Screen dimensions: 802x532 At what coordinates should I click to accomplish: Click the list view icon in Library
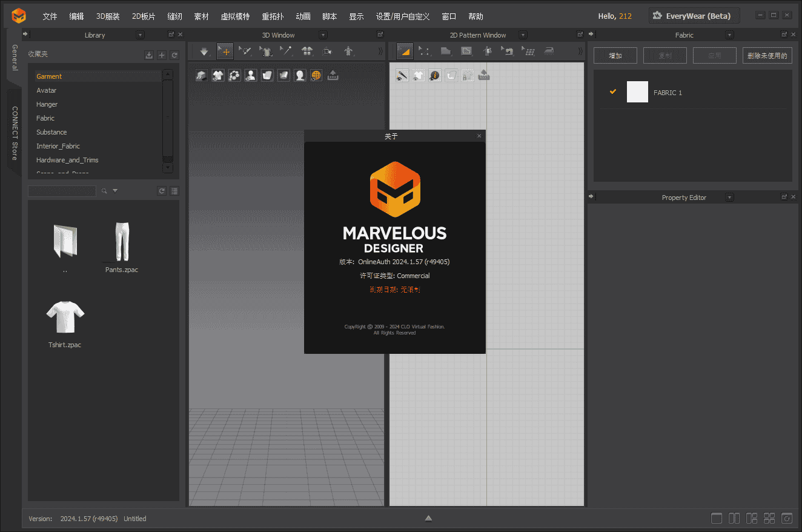click(174, 191)
